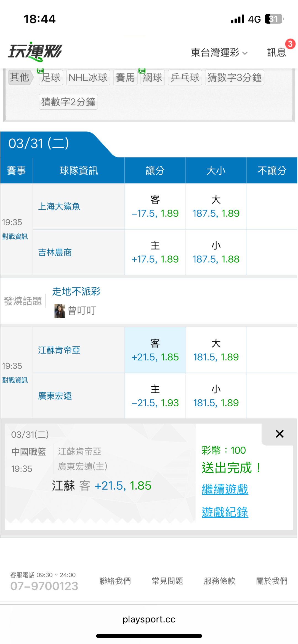Select the 乒乓球 tab
Image resolution: width=298 pixels, height=644 pixels.
pos(185,78)
